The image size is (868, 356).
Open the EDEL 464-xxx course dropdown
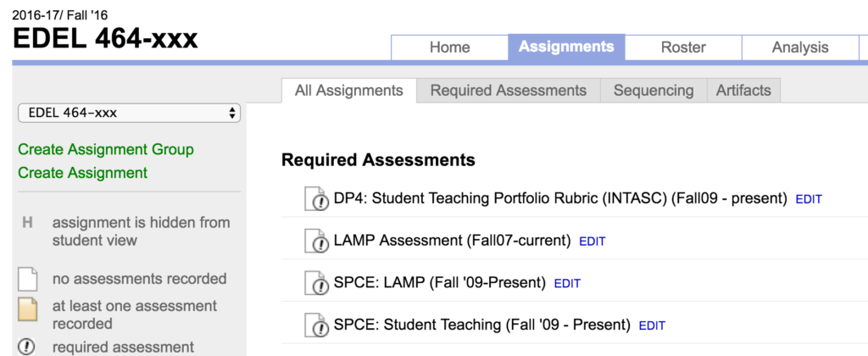tap(129, 113)
